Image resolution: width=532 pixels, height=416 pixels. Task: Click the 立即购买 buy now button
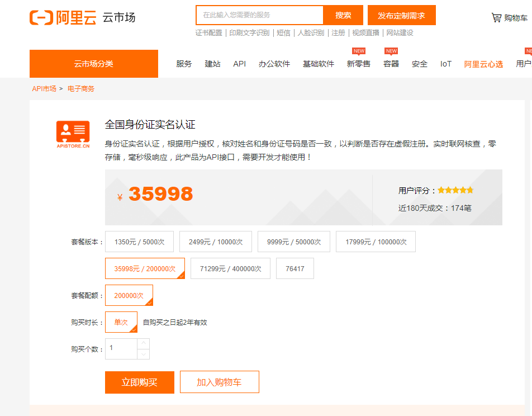(x=140, y=382)
